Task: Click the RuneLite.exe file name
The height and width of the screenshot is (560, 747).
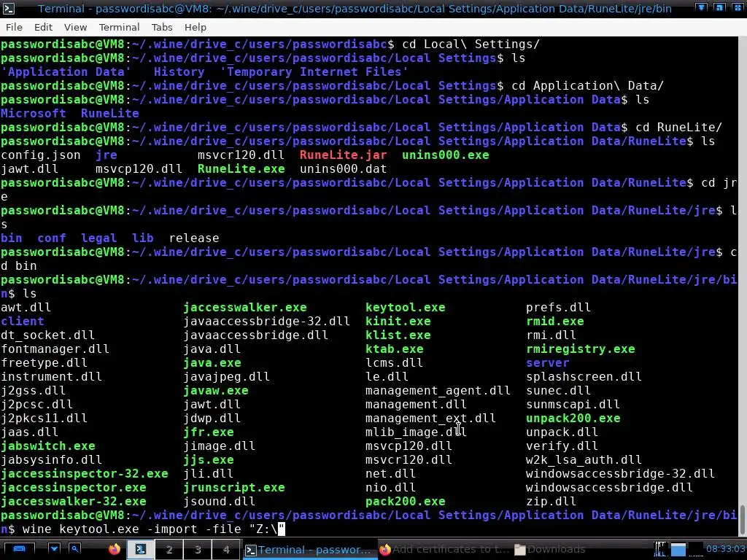Action: pyautogui.click(x=241, y=169)
